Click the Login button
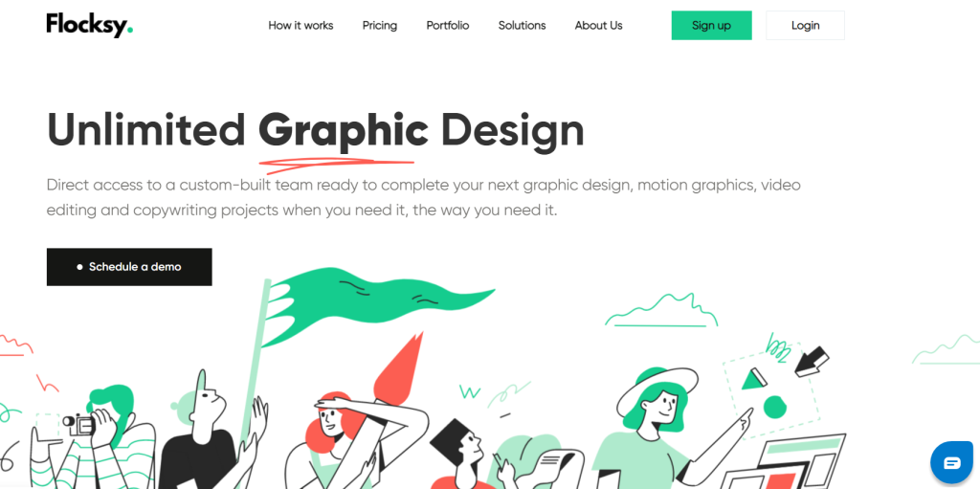Viewport: 980px width, 489px height. 805,26
